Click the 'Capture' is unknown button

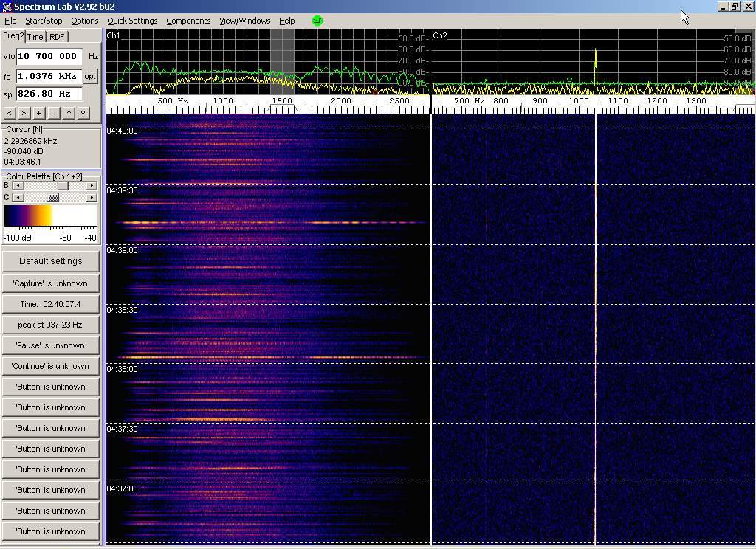[x=51, y=283]
